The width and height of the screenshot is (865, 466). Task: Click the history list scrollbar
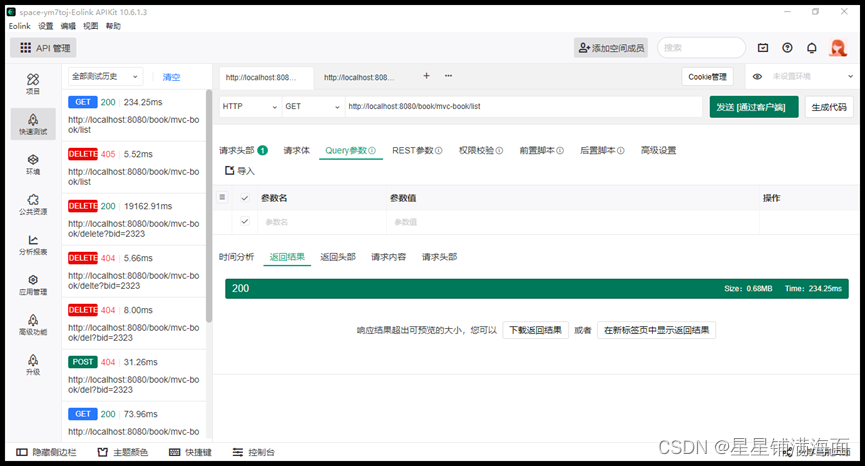209,205
